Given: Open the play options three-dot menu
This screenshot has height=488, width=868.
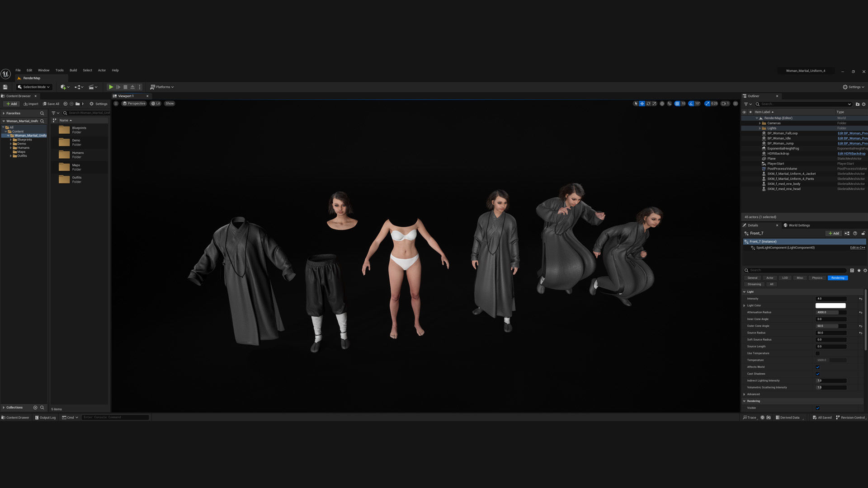Looking at the screenshot, I should click(140, 87).
